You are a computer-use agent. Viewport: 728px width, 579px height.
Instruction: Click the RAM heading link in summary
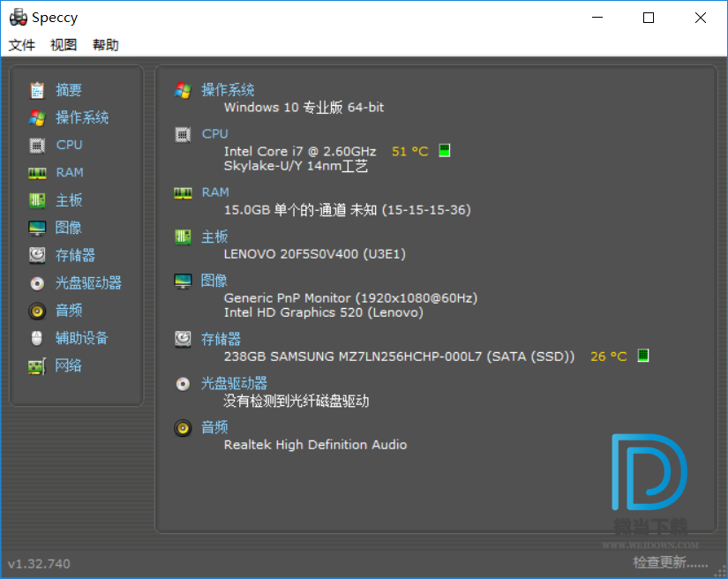pyautogui.click(x=215, y=192)
